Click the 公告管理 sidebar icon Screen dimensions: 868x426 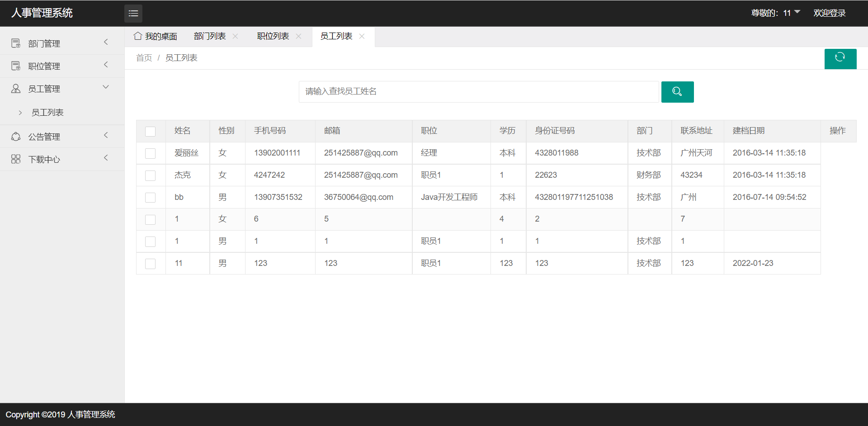pyautogui.click(x=16, y=137)
